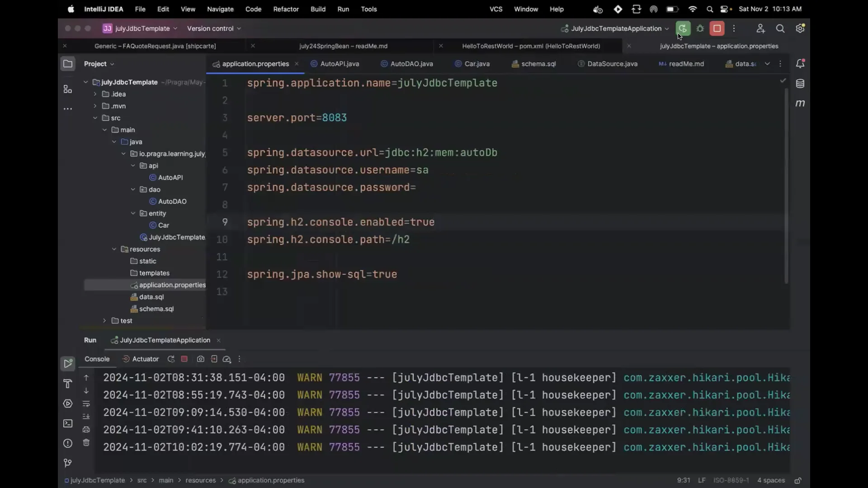Show hidden editor tabs dropdown arrow

[767, 64]
